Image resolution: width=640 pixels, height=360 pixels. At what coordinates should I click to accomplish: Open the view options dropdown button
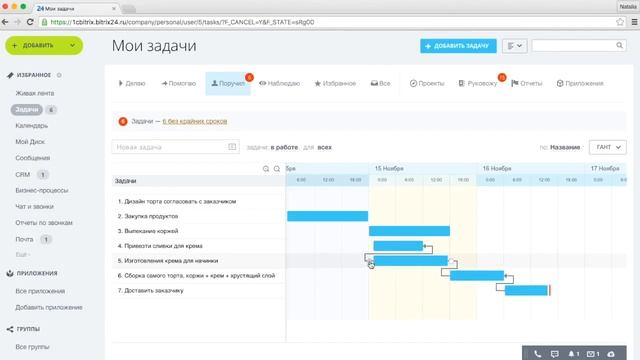(x=515, y=46)
